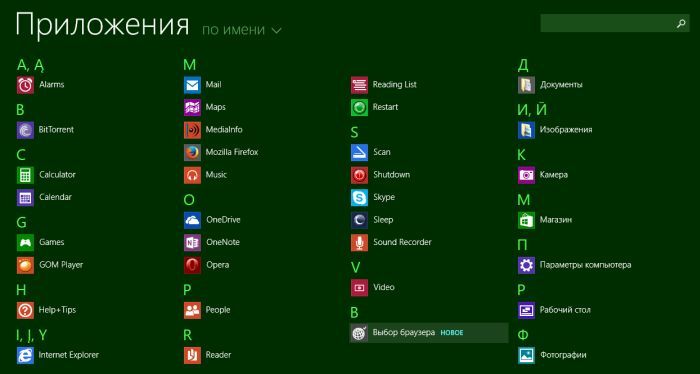Screen dimensions: 700x374
Task: Open the Фотографии app icon
Action: [x=526, y=355]
